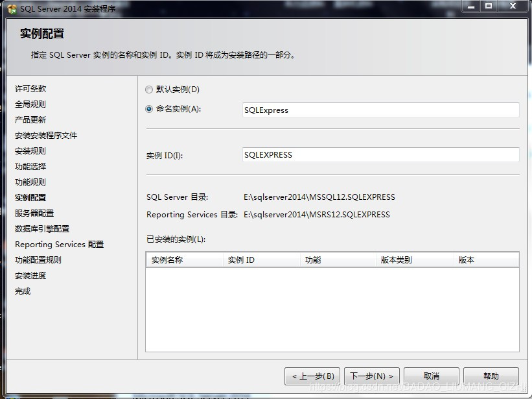Click the SQL Server setup title bar icon
Image resolution: width=532 pixels, height=399 pixels.
12,8
